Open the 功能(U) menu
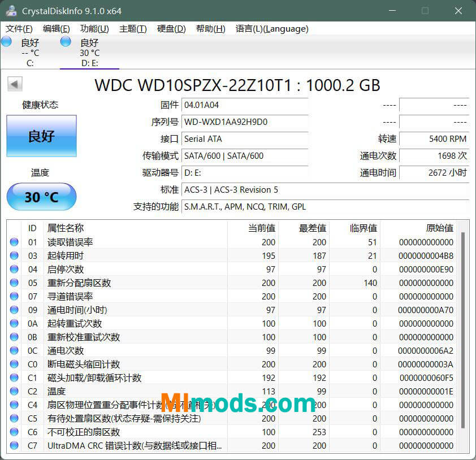This screenshot has height=460, width=476. point(94,29)
